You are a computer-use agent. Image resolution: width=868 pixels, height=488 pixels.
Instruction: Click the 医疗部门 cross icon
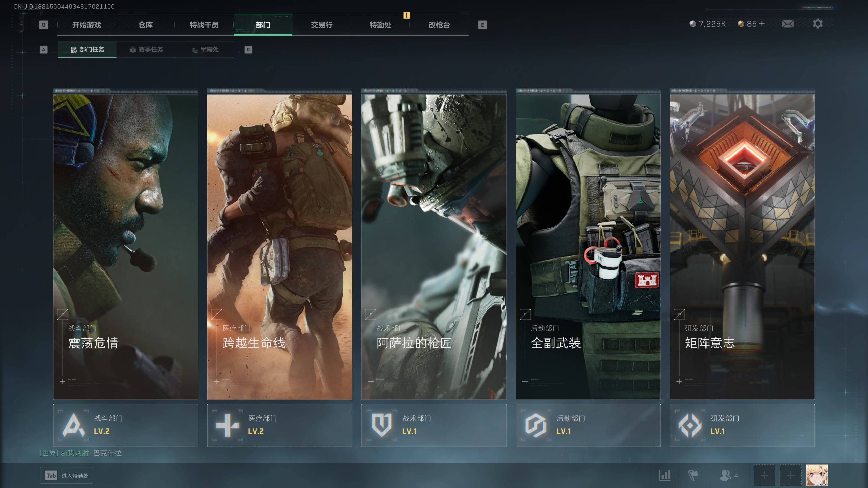pos(227,425)
